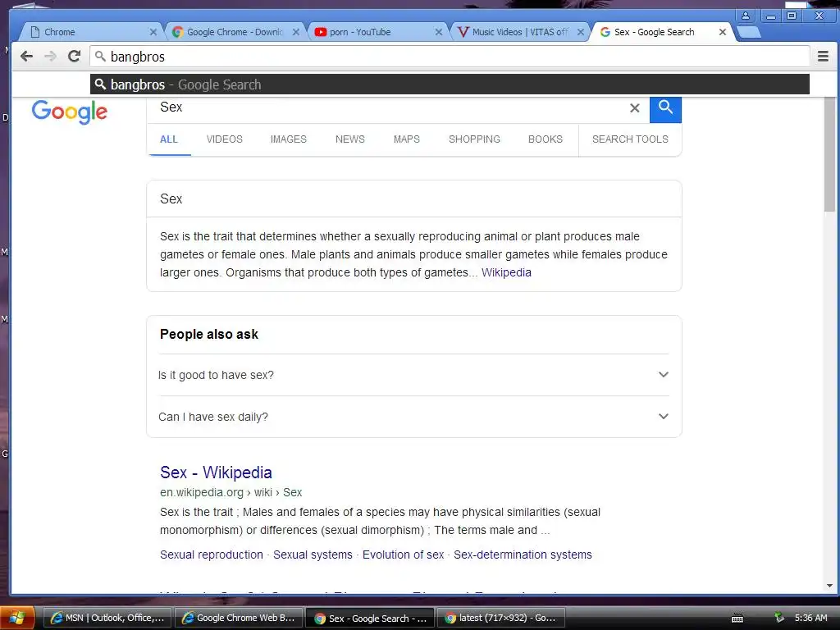
Task: Open the Wikipedia link in knowledge snippet
Action: (506, 272)
